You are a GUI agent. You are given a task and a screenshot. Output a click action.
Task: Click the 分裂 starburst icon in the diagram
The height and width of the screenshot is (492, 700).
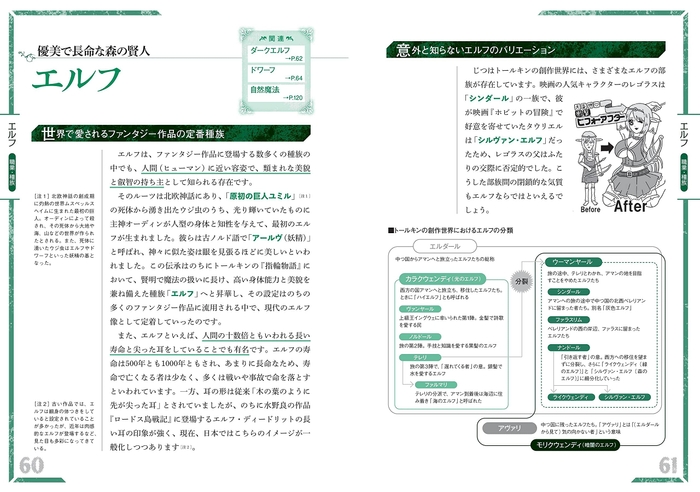tap(520, 282)
